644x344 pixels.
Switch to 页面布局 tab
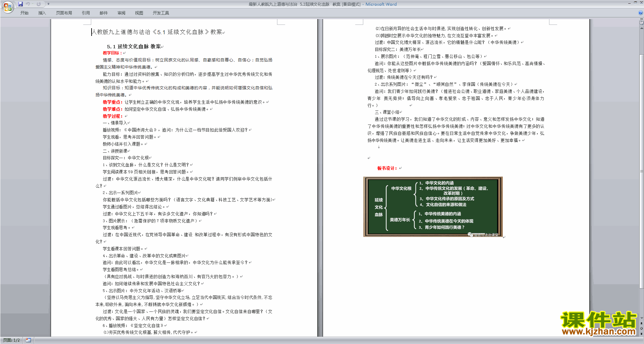click(x=64, y=13)
